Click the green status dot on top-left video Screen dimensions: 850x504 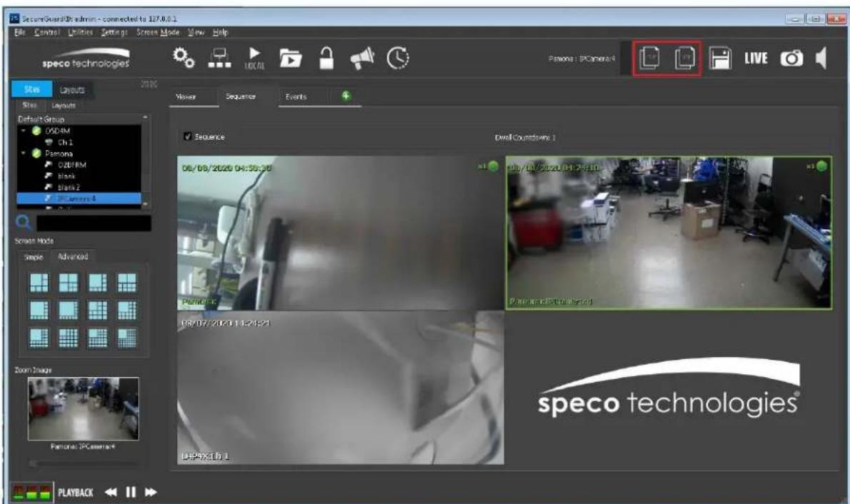point(493,166)
